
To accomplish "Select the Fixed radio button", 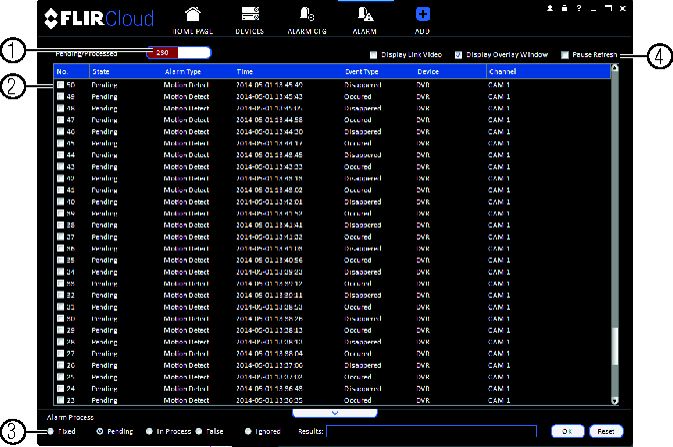I will 51,431.
